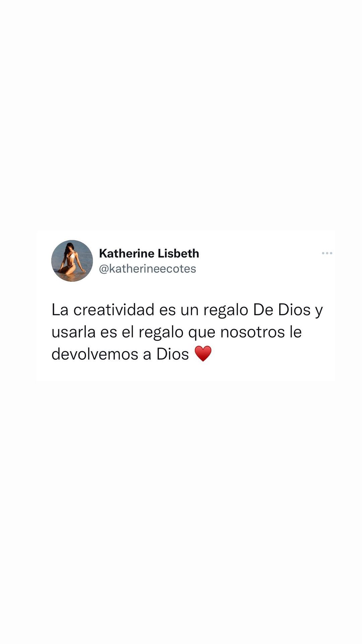Click the word 'regalo' on the first line
The image size is (362, 644).
226,310
